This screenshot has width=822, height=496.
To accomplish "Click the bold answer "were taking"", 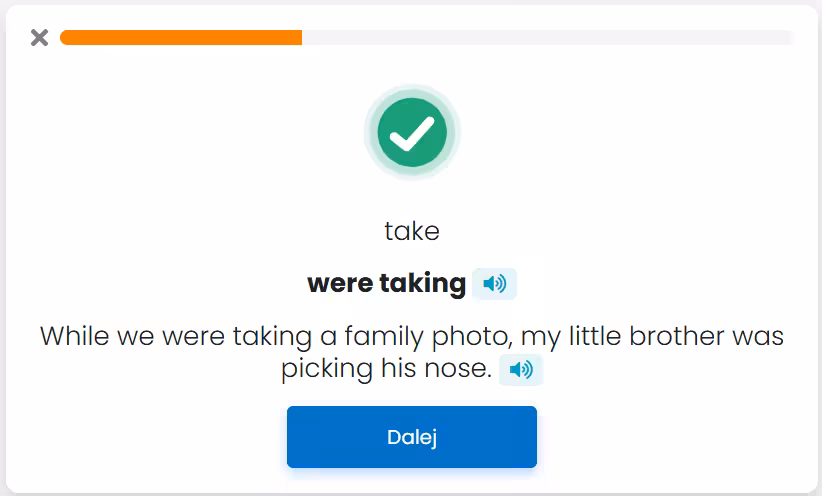I will click(x=386, y=284).
